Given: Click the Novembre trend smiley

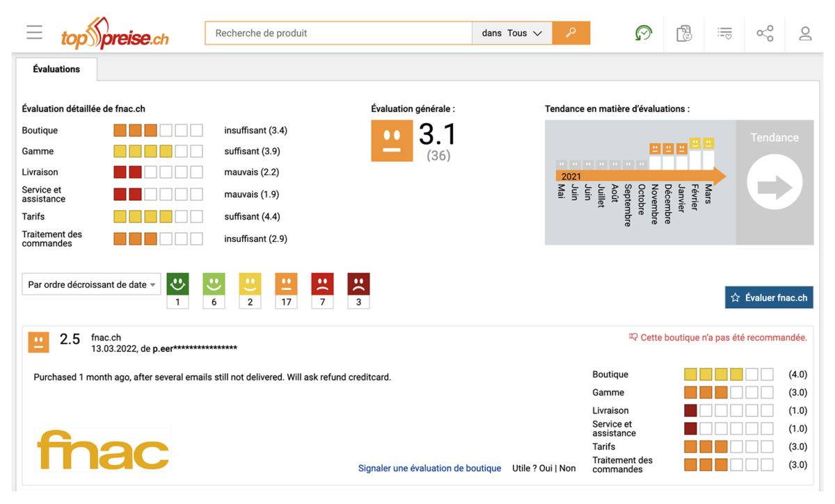Looking at the screenshot, I should 655,148.
